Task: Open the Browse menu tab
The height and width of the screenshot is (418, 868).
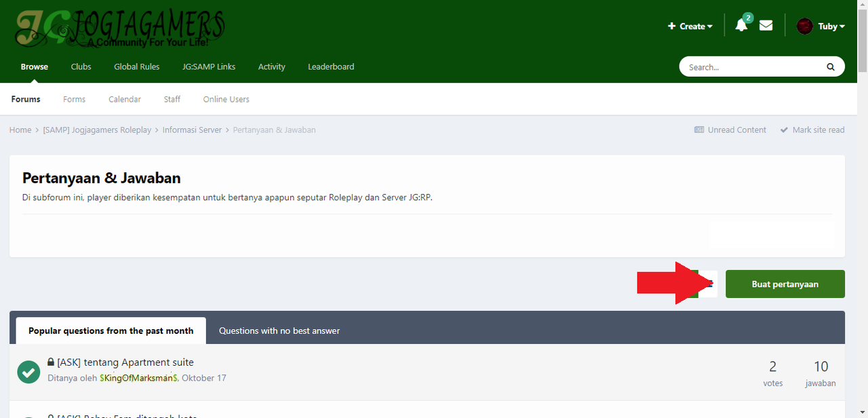Action: tap(35, 66)
